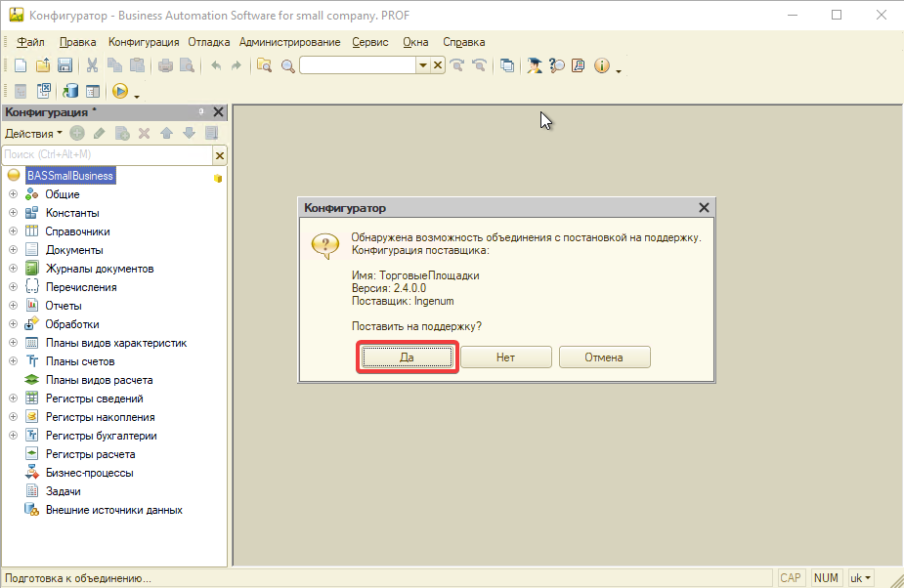Click the Поиск search field in the tree panel
The height and width of the screenshot is (588, 904).
[x=106, y=154]
